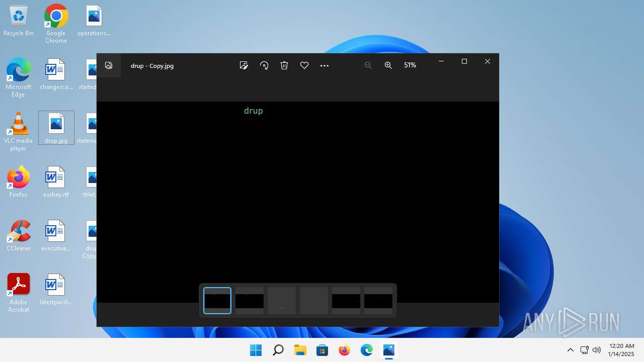This screenshot has height=362, width=644.
Task: Select the latestpacifi Word document on desktop
Action: click(56, 290)
